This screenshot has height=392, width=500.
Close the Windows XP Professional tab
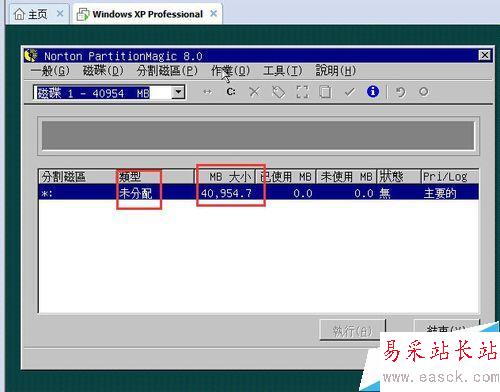point(214,14)
